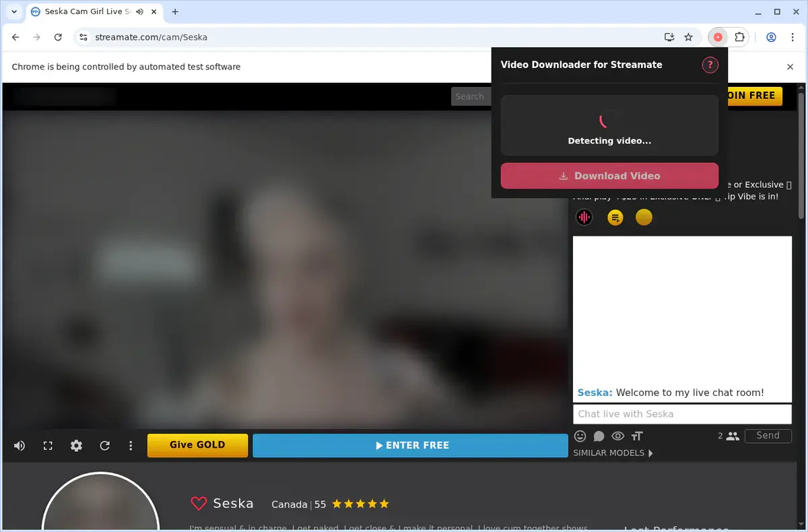Click the Give GOLD button
Screen dimensions: 808x532
click(197, 445)
